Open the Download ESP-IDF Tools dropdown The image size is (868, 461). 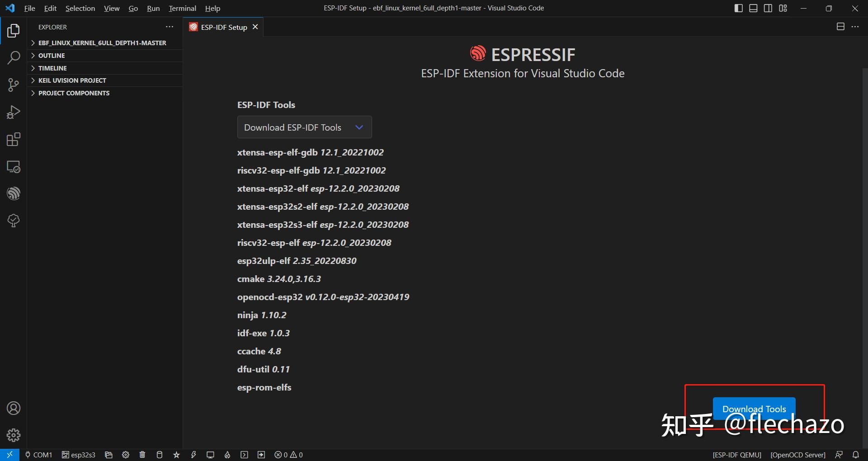point(304,127)
